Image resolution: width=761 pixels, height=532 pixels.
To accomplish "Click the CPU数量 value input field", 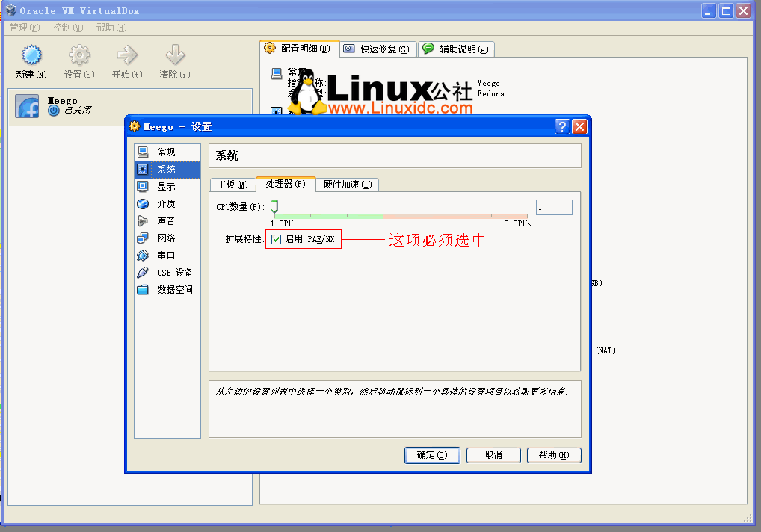I will (553, 207).
